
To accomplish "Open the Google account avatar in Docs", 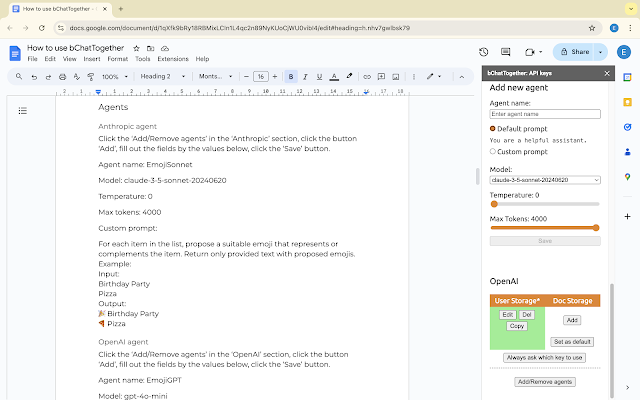I will [623, 52].
